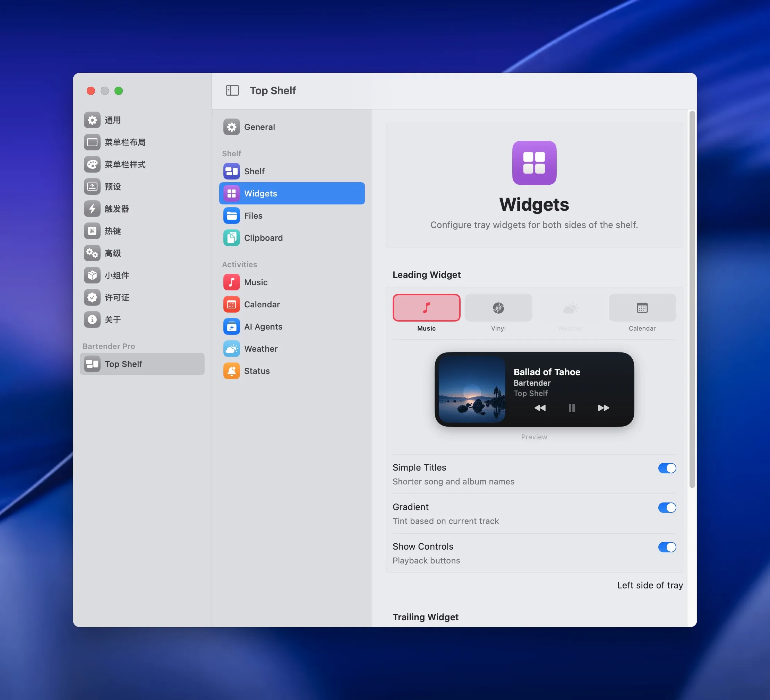Disable the Simple Titles switch
This screenshot has width=770, height=700.
pyautogui.click(x=667, y=468)
